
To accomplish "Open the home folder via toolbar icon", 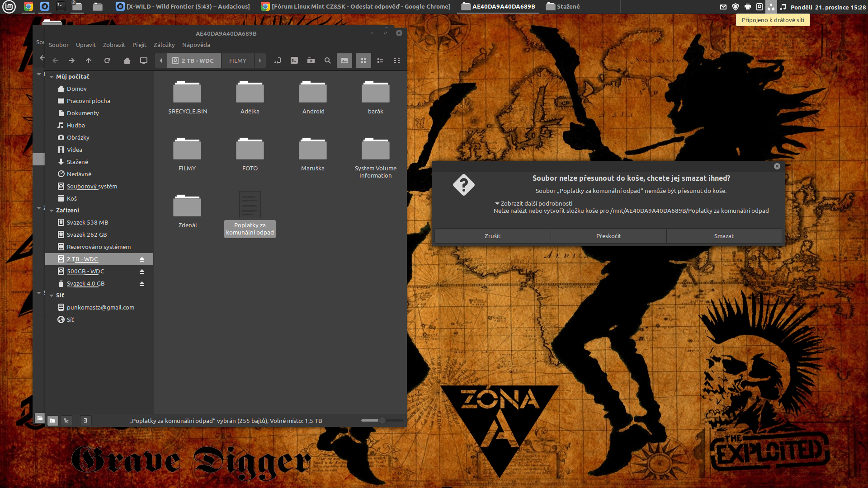I will (x=127, y=61).
